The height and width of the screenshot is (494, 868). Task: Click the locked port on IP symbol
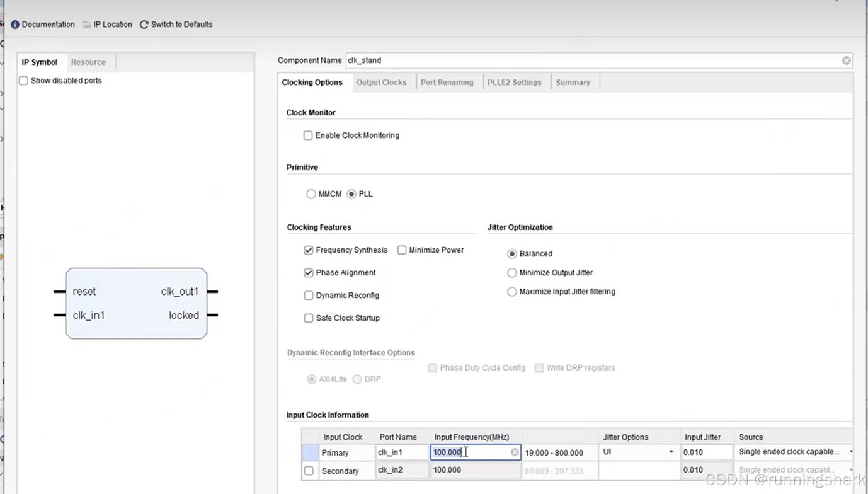tap(184, 316)
